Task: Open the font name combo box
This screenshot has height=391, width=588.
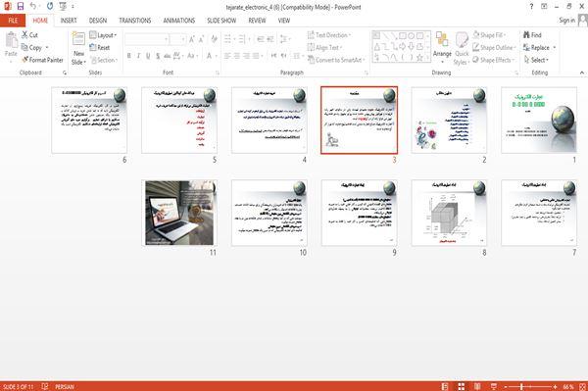Action: pyautogui.click(x=147, y=39)
